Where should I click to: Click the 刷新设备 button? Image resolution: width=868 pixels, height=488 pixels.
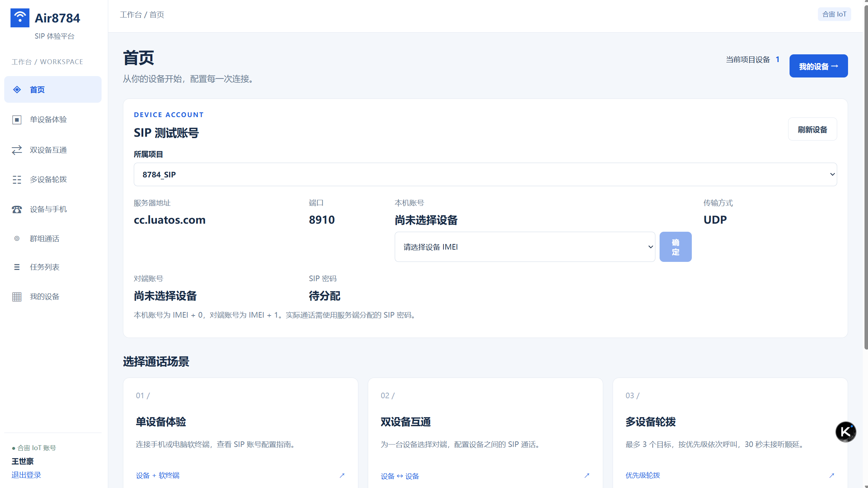tap(812, 129)
